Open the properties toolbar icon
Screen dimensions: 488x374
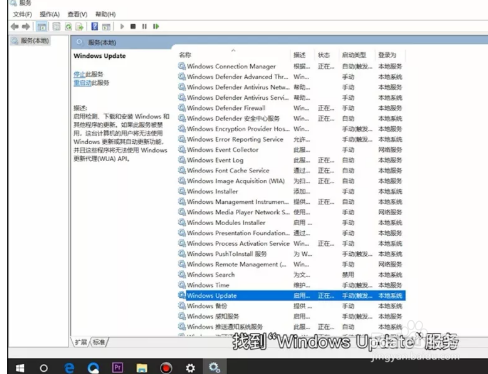tap(57, 26)
